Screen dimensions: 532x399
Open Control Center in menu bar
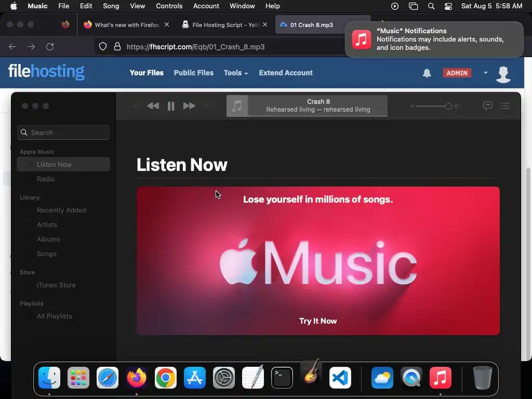tap(448, 6)
